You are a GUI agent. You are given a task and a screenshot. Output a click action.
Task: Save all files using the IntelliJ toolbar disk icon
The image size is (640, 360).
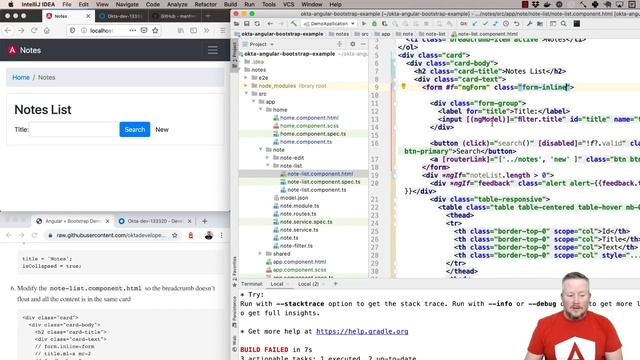[247, 24]
